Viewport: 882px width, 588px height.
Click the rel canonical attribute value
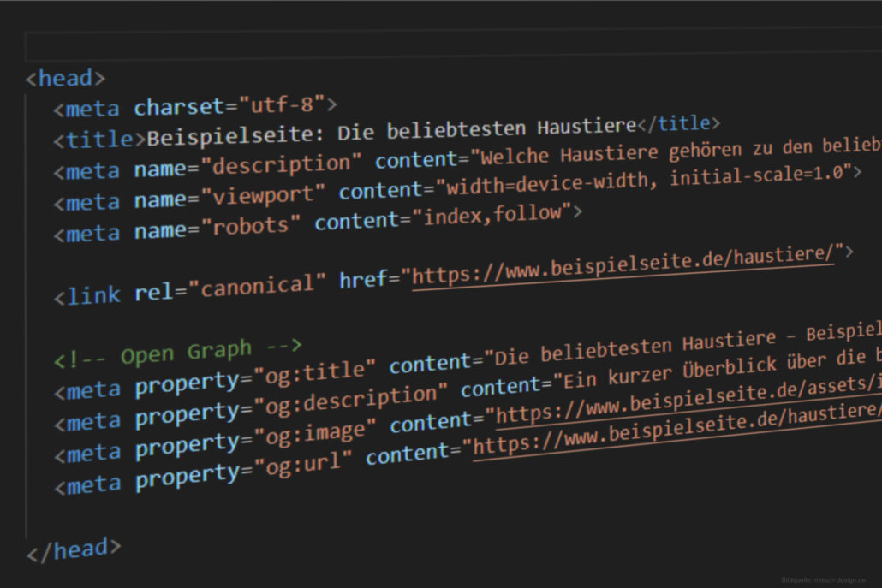257,286
